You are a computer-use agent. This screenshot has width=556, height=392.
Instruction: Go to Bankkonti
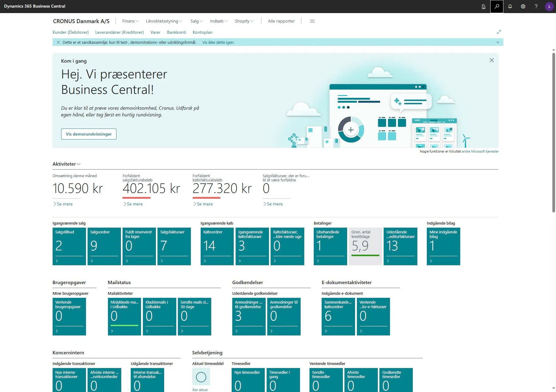pos(176,32)
